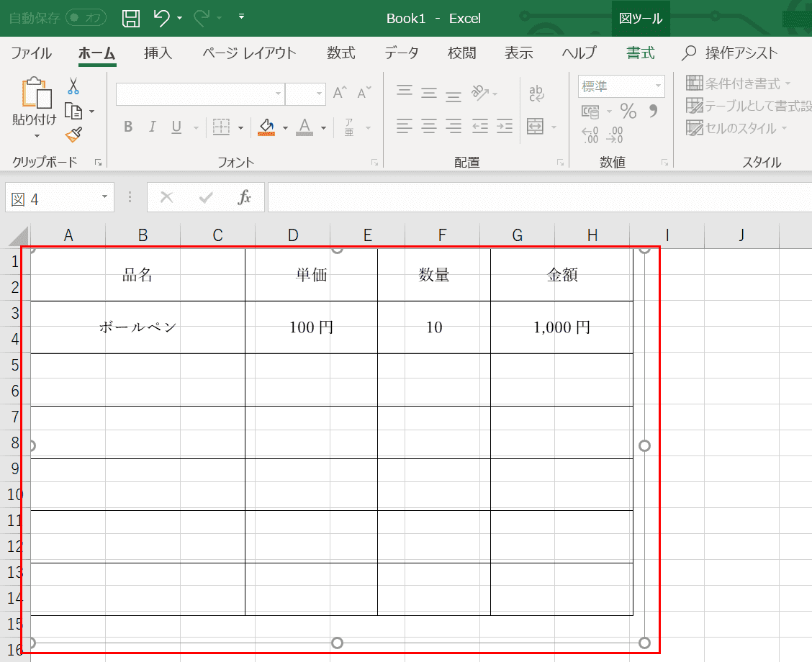
Task: Click the decrease decimal icon
Action: point(615,135)
